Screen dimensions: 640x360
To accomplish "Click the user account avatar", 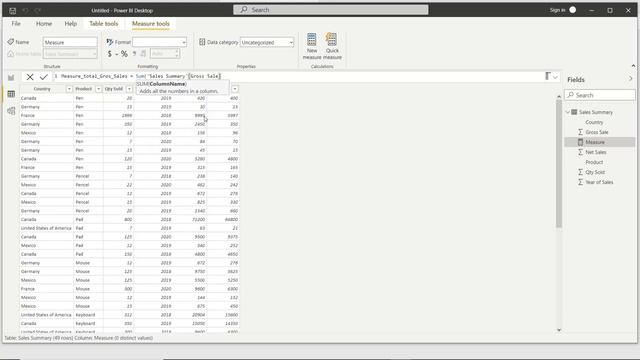I will click(x=573, y=10).
